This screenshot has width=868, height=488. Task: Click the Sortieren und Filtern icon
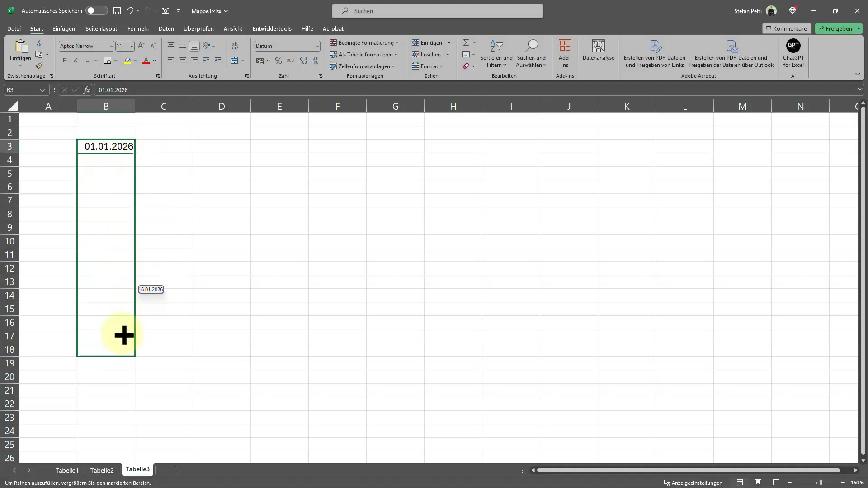pos(496,53)
